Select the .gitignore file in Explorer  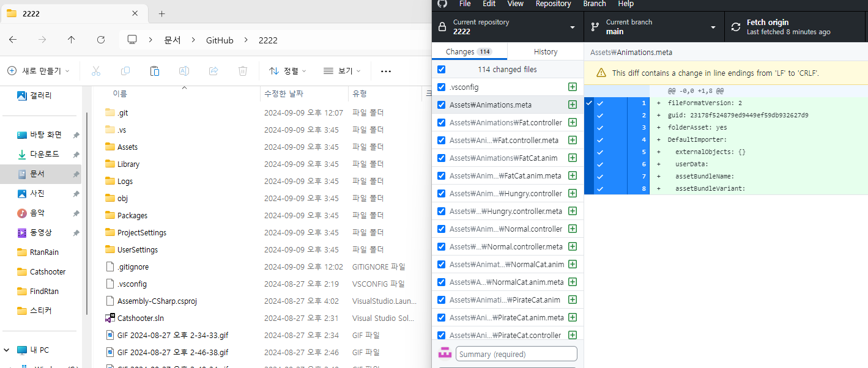pyautogui.click(x=133, y=267)
